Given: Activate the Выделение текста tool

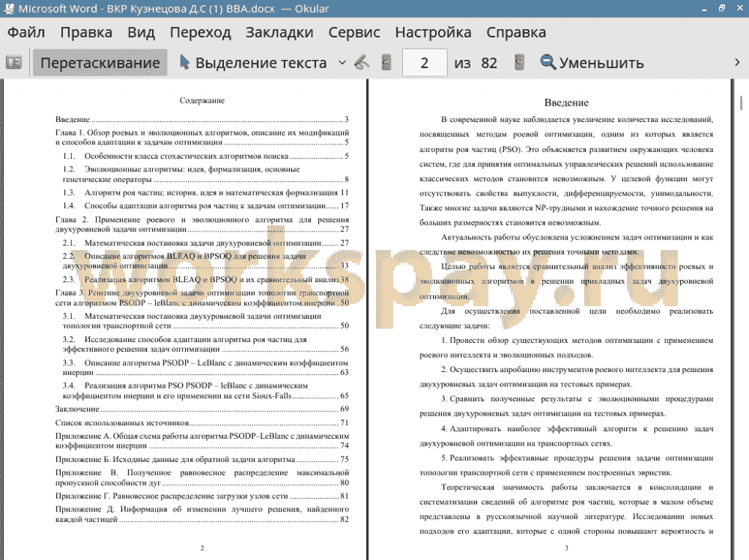Looking at the screenshot, I should tap(253, 63).
